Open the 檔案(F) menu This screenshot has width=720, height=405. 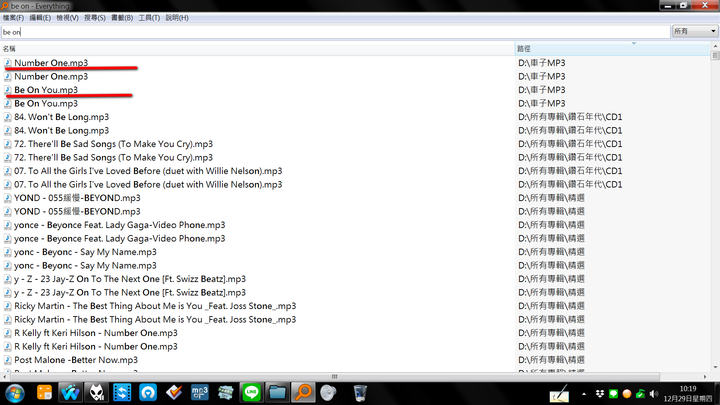tap(13, 18)
